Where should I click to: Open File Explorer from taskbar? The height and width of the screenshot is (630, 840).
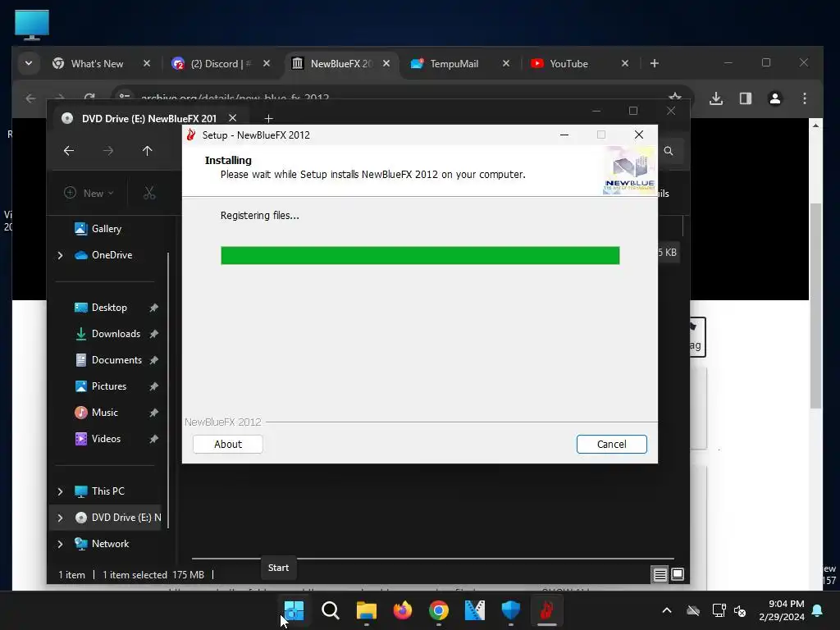pos(367,610)
